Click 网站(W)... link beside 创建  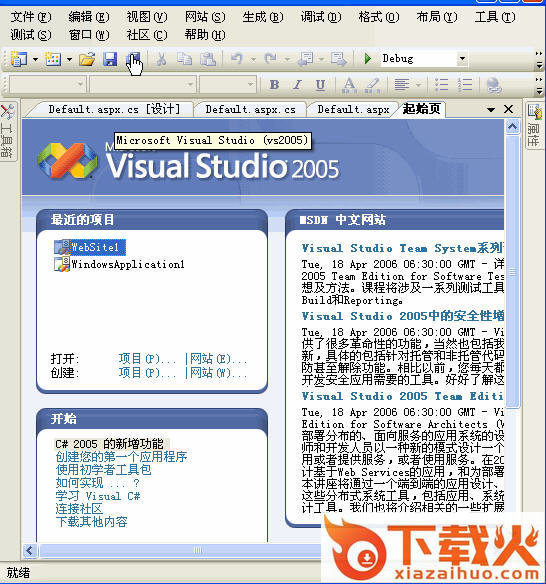point(218,372)
